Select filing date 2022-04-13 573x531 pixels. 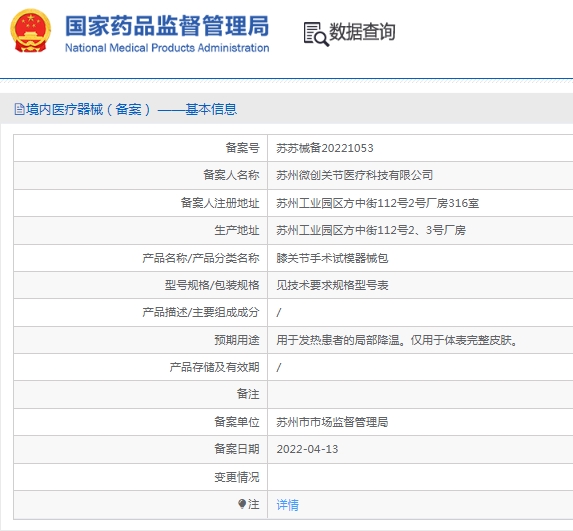click(307, 449)
